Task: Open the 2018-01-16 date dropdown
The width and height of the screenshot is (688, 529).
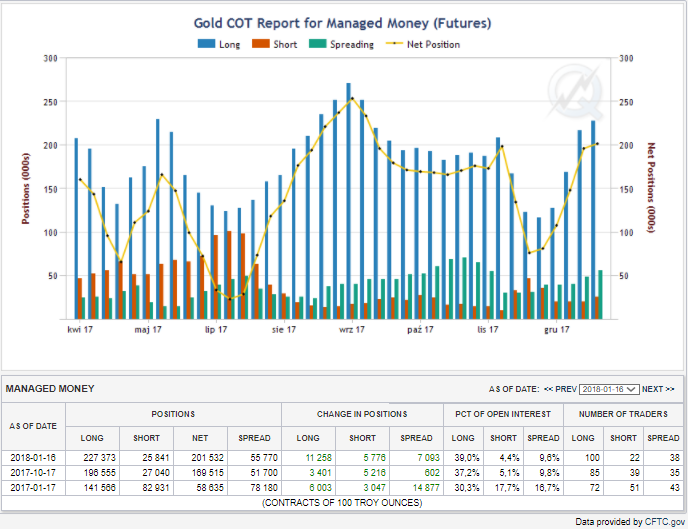Action: pos(609,389)
